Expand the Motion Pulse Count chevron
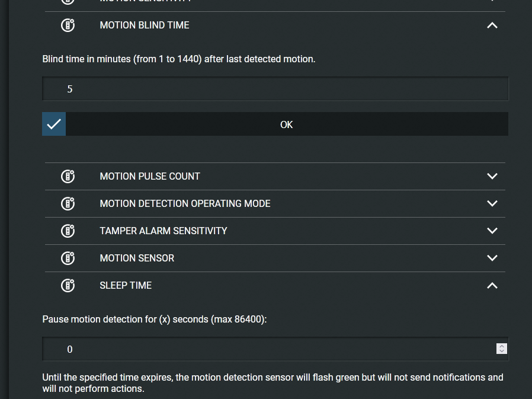 tap(492, 176)
